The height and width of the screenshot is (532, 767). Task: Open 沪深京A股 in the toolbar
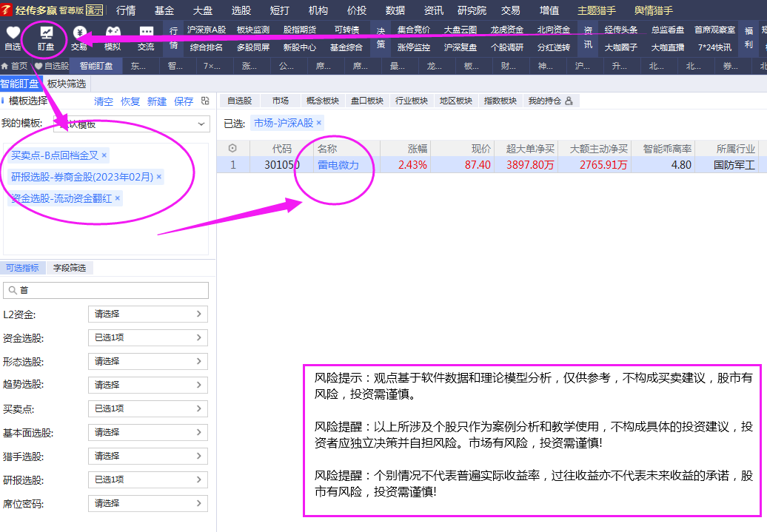pyautogui.click(x=207, y=30)
